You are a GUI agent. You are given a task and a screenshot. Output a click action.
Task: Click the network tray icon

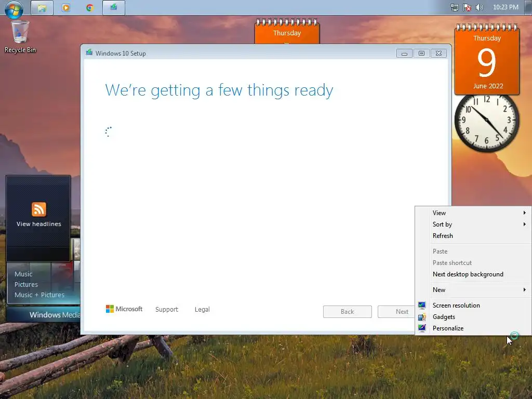pyautogui.click(x=454, y=7)
